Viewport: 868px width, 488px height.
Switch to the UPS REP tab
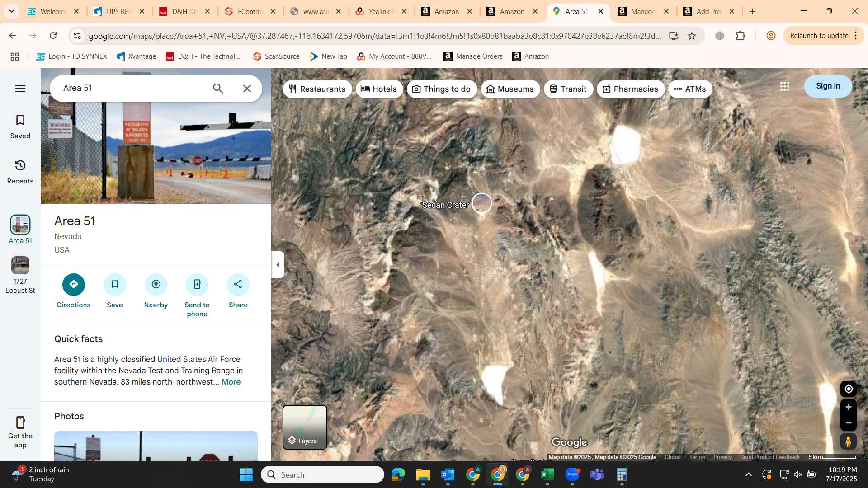[x=118, y=11]
